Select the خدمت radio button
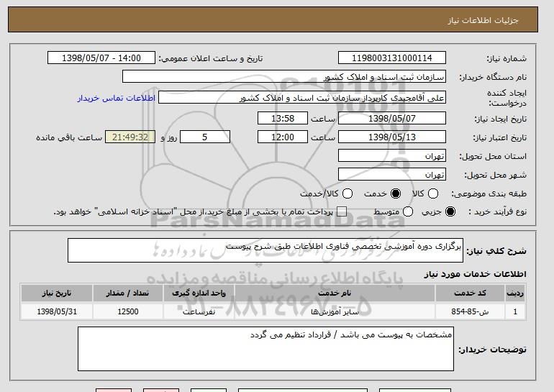The height and width of the screenshot is (392, 554). tap(396, 193)
